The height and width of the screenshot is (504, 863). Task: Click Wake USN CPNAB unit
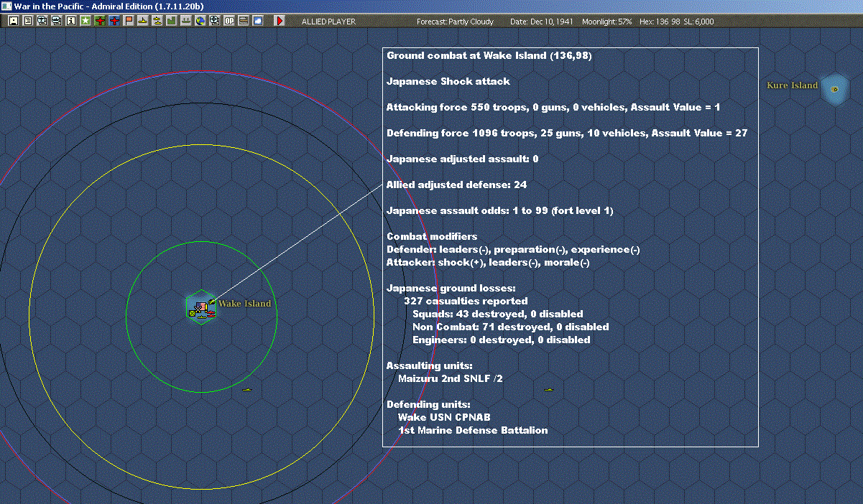(x=444, y=417)
